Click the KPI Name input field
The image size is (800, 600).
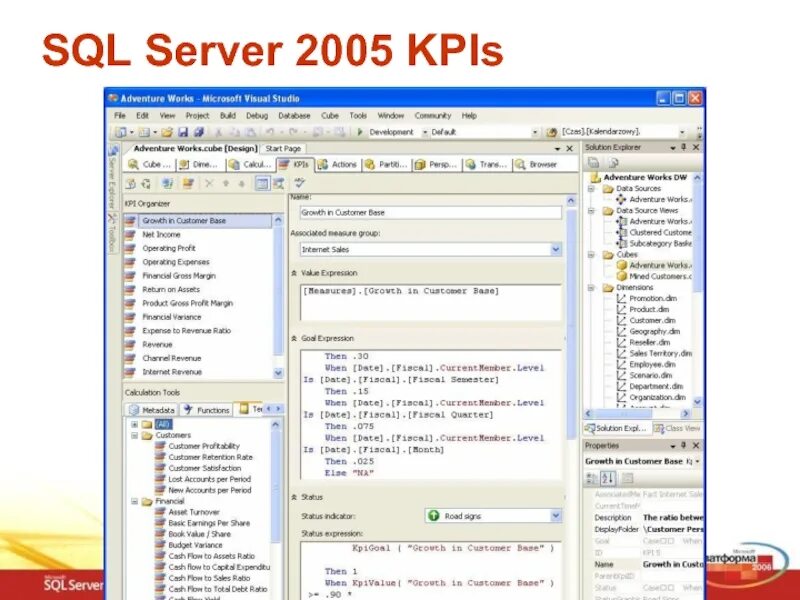point(431,213)
